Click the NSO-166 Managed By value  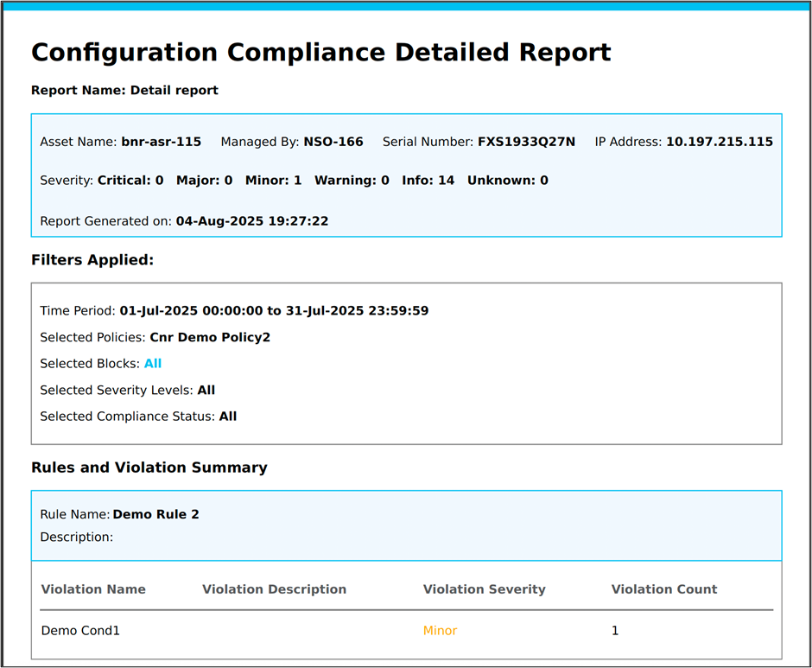(333, 142)
